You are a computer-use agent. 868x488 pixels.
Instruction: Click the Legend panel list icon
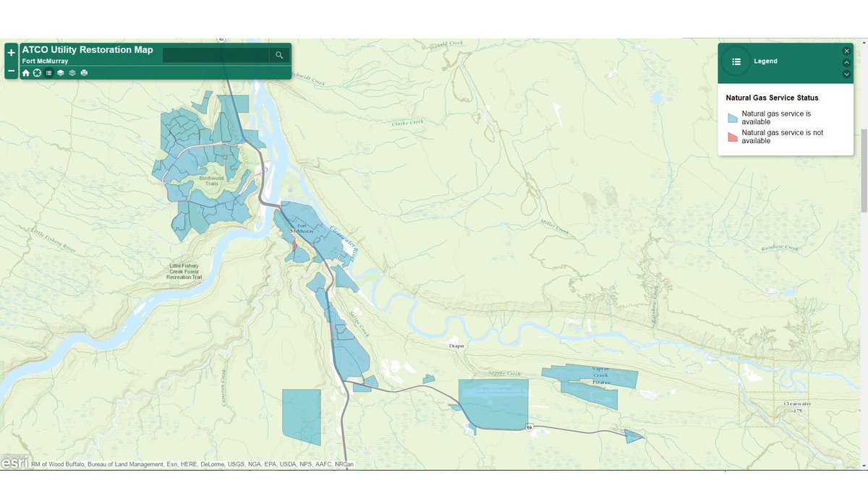click(x=736, y=62)
